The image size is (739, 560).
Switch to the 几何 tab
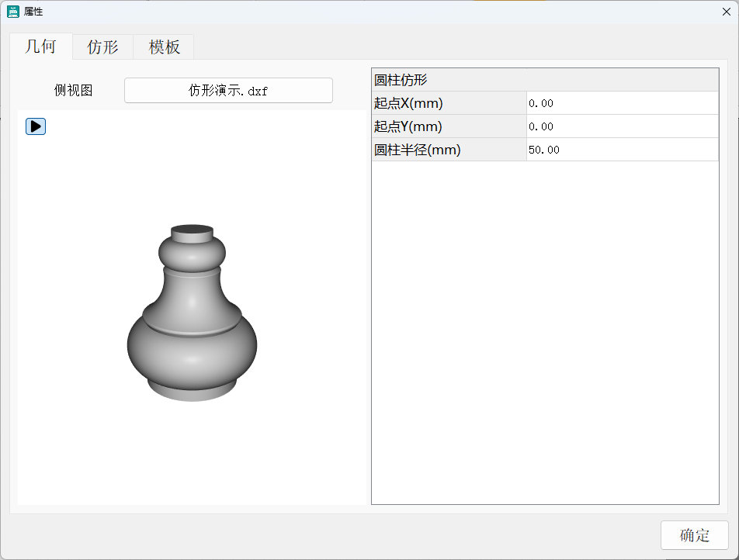[41, 47]
